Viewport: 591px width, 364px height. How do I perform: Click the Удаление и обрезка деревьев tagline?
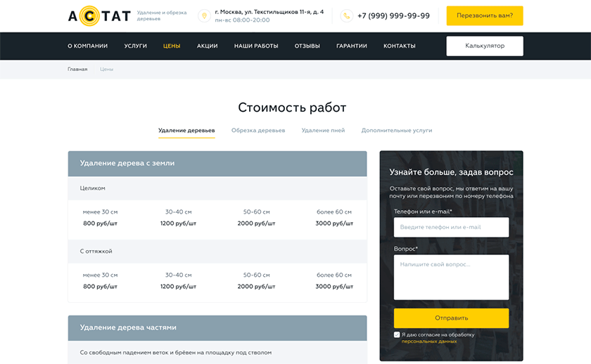click(x=162, y=15)
